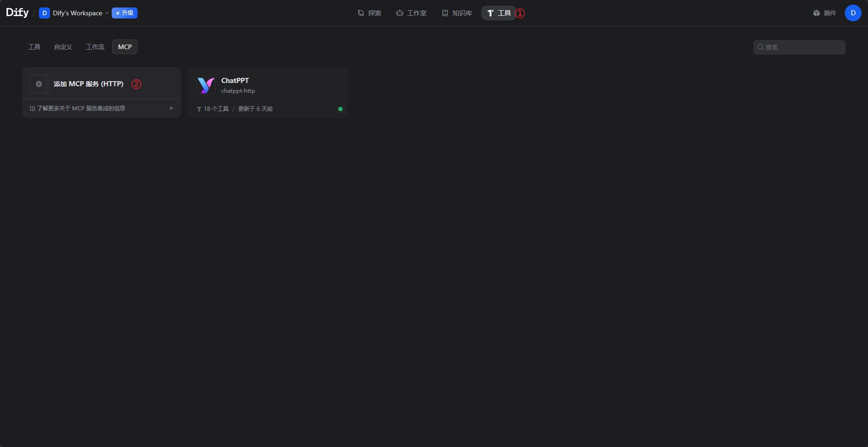This screenshot has width=868, height=447.
Task: Select the MCP tab
Action: (125, 47)
